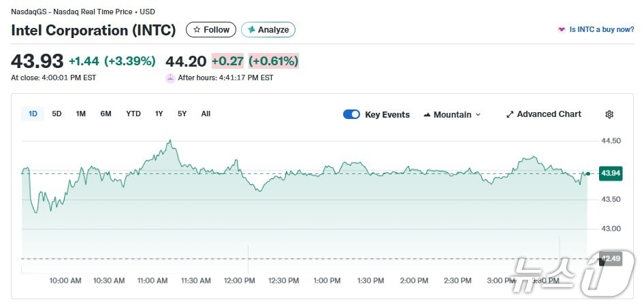The width and height of the screenshot is (644, 306).
Task: Click the 43.94 current price marker on chart
Action: 611,173
